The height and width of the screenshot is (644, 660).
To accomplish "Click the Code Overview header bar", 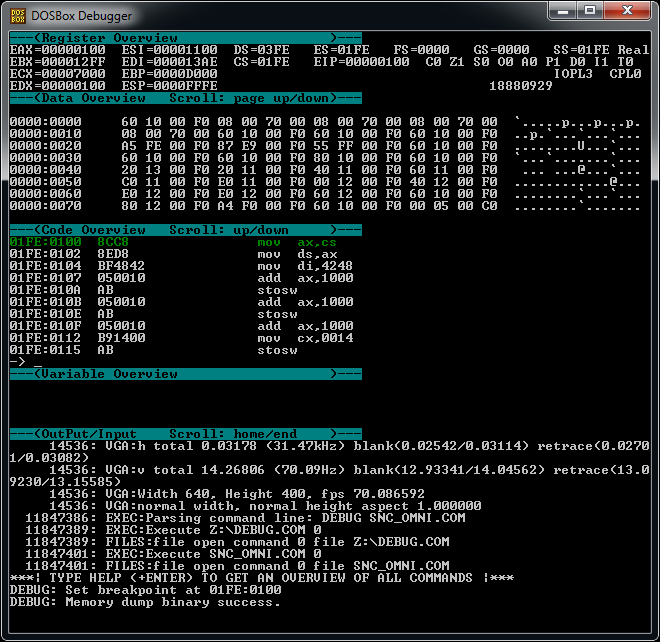I will (x=185, y=230).
